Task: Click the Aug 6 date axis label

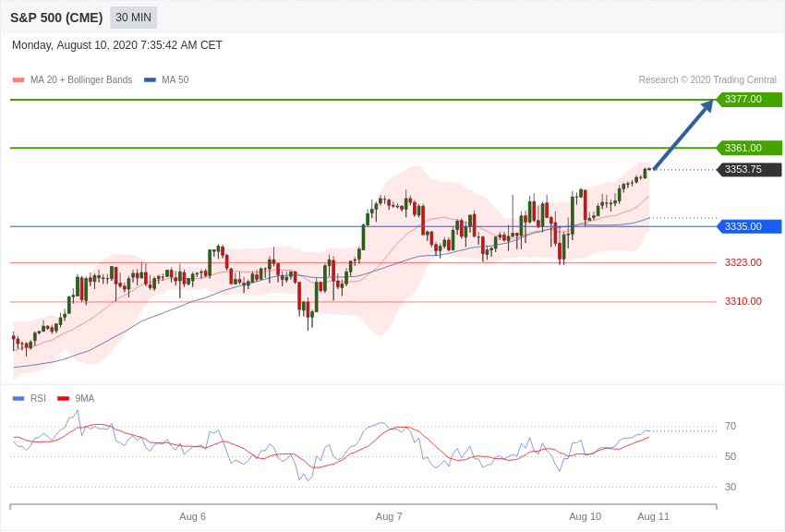Action: click(x=193, y=516)
